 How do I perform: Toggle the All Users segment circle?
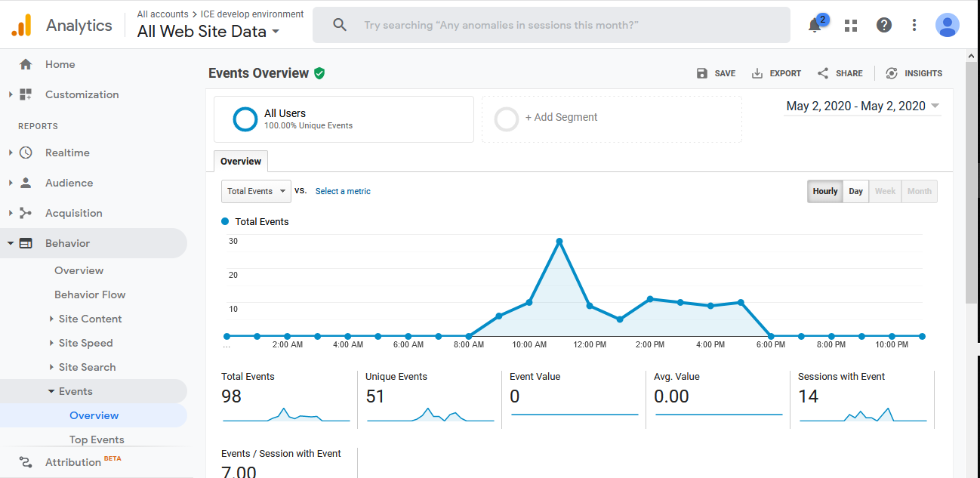(x=245, y=119)
